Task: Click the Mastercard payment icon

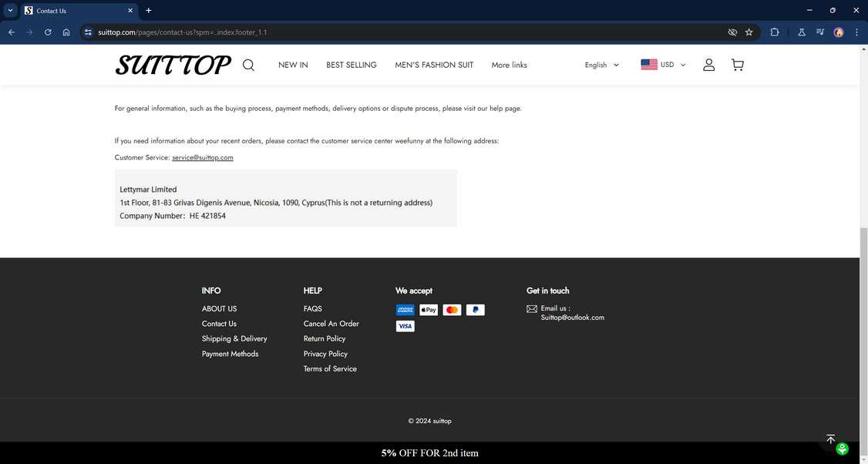Action: (x=452, y=310)
